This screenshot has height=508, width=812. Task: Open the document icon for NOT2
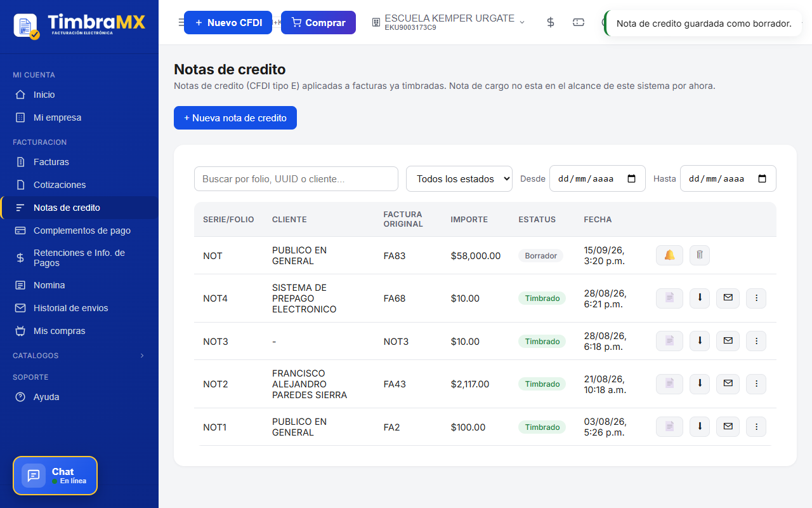pos(669,384)
